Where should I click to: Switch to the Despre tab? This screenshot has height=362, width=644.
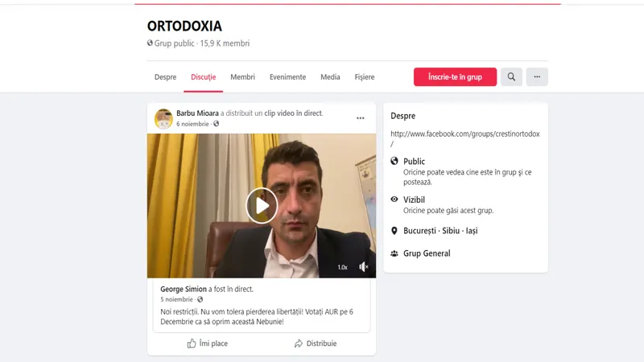165,77
